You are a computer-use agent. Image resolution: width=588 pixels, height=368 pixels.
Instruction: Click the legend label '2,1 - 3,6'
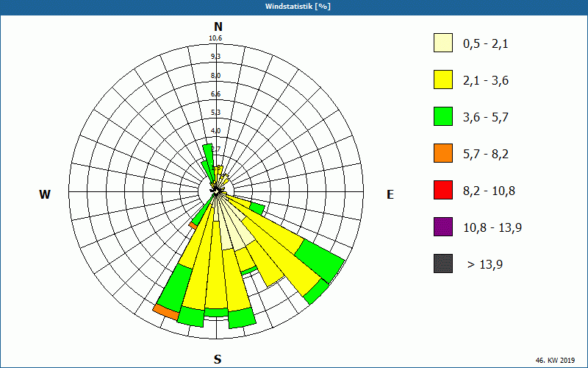pyautogui.click(x=486, y=81)
